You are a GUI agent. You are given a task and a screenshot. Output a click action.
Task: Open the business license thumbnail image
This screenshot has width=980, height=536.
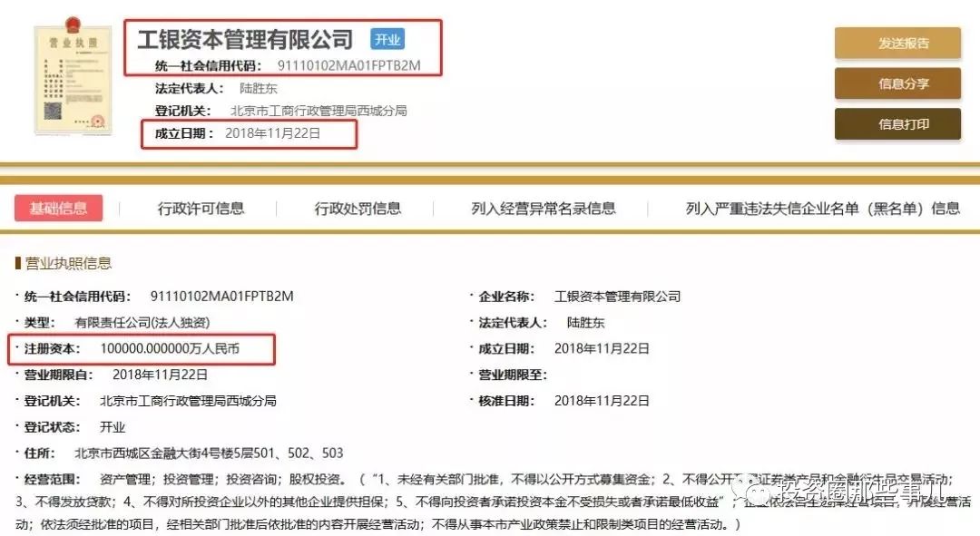pyautogui.click(x=73, y=77)
